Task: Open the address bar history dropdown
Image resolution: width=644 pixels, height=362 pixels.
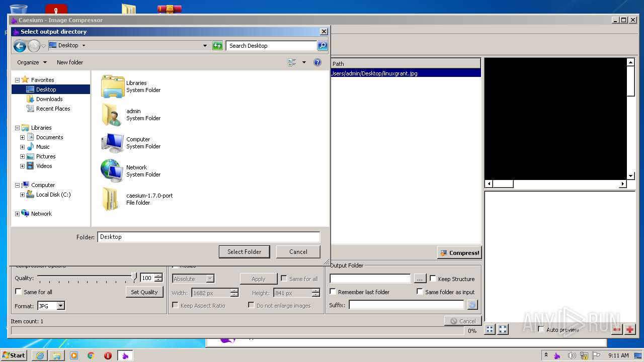Action: click(x=205, y=46)
